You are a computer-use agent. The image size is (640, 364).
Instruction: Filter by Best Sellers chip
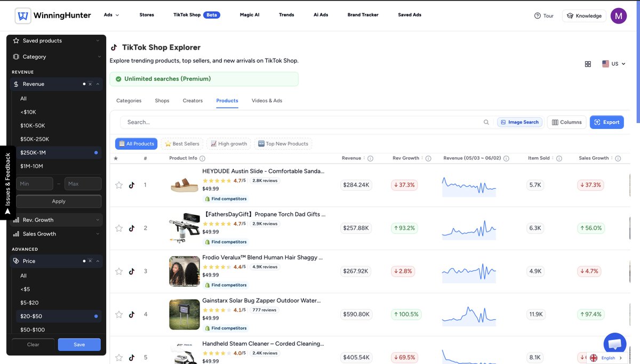tap(182, 143)
